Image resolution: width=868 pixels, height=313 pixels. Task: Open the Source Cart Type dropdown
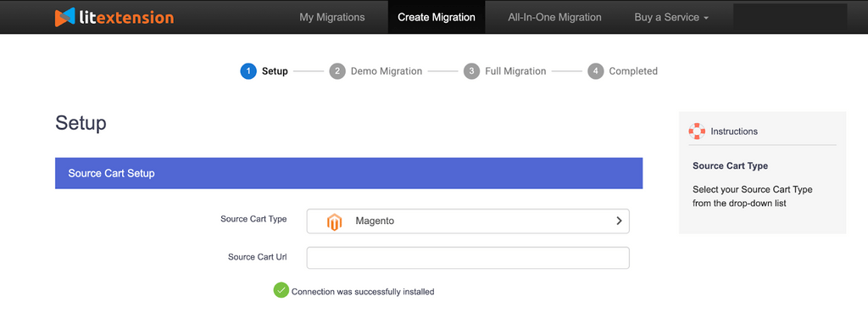tap(468, 221)
